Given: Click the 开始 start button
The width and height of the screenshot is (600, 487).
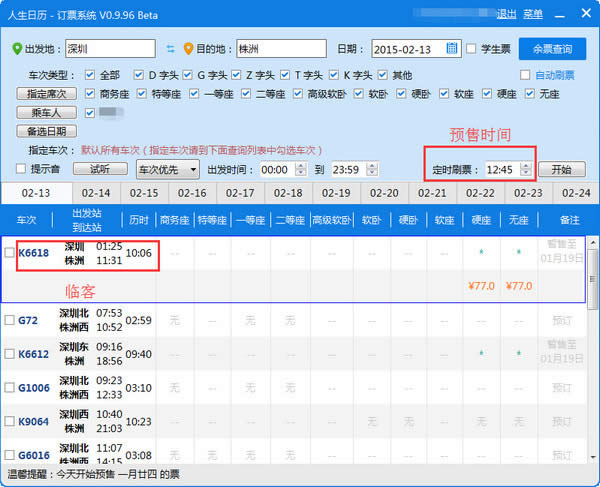Looking at the screenshot, I should 562,169.
